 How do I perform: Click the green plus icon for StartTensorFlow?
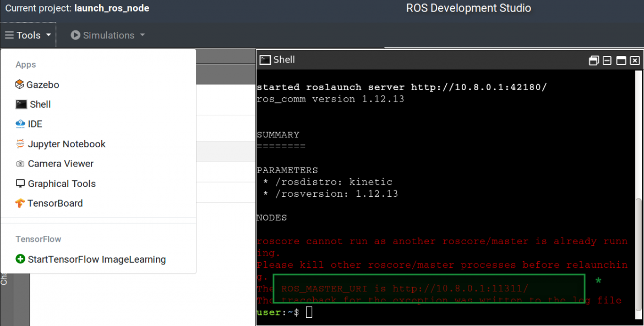(x=20, y=259)
